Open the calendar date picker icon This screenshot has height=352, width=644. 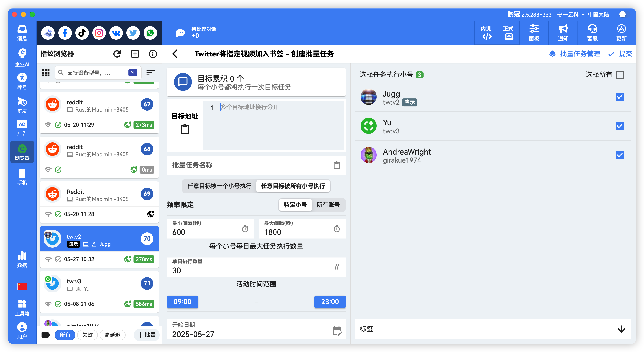point(337,331)
